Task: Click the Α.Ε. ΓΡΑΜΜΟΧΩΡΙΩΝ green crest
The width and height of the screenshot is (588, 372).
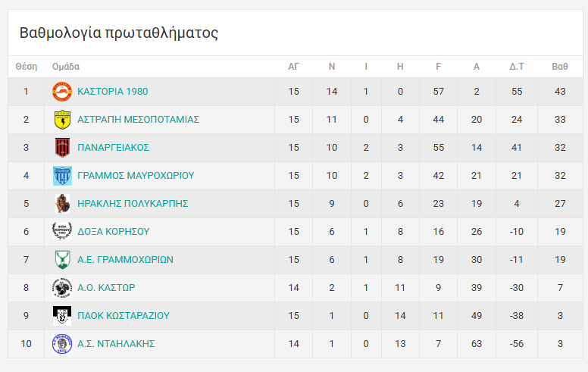Action: pos(62,260)
